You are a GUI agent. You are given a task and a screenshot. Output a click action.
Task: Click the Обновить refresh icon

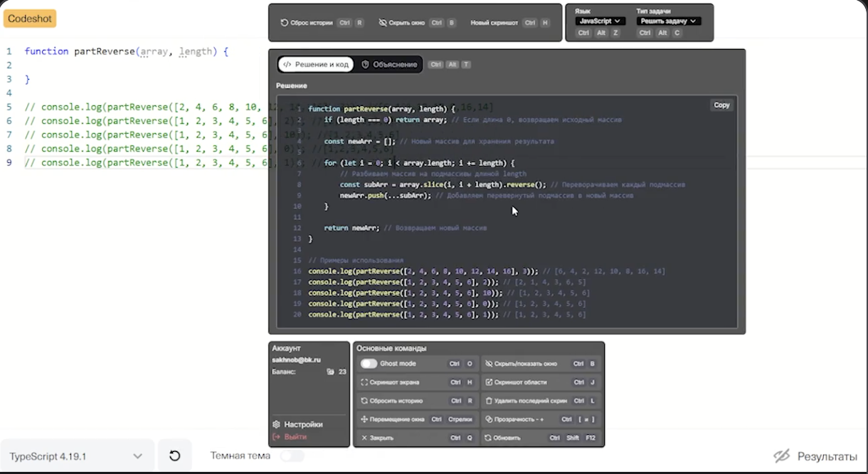(x=489, y=438)
